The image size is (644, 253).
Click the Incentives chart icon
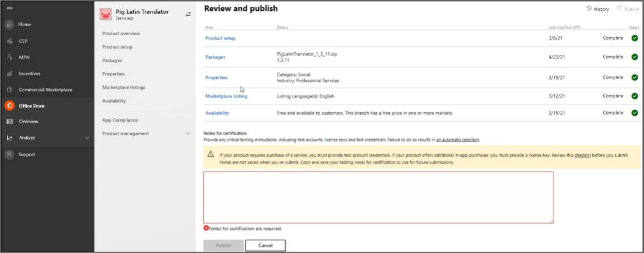click(10, 73)
